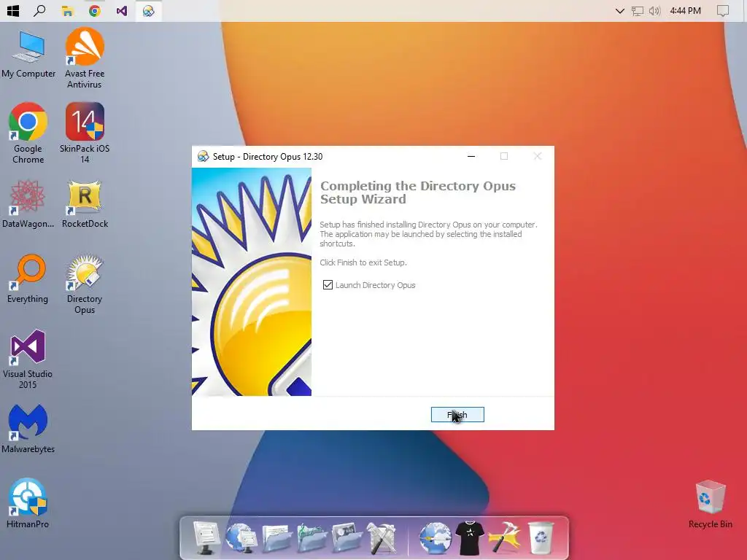Click hammer with yellow splash dock icon
Image resolution: width=747 pixels, height=560 pixels.
(505, 538)
